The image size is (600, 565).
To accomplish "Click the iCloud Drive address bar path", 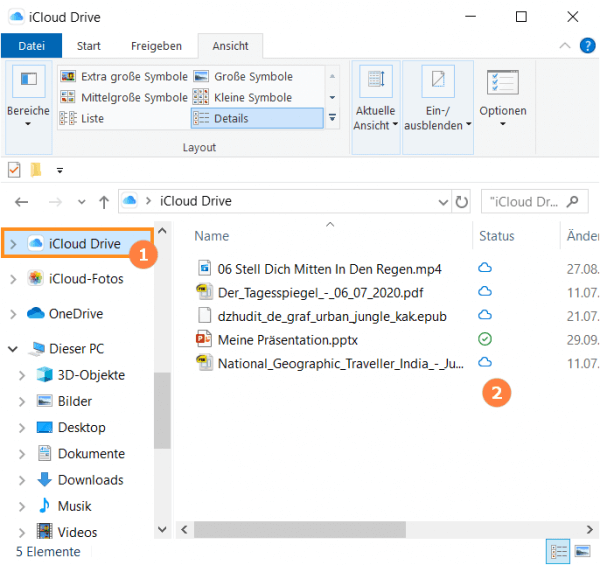I will pos(196,201).
